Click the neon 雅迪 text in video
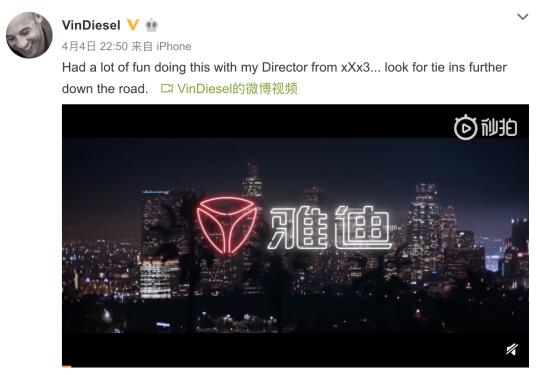Image resolution: width=536 pixels, height=375 pixels. [330, 227]
